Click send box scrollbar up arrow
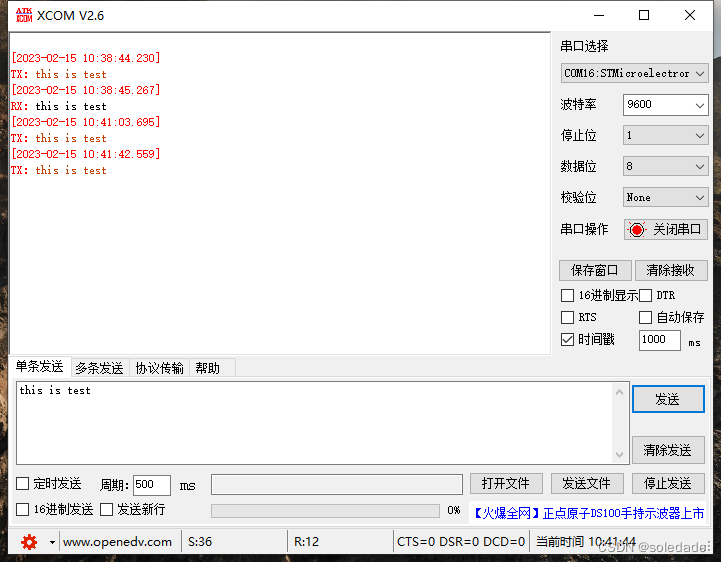 (619, 392)
